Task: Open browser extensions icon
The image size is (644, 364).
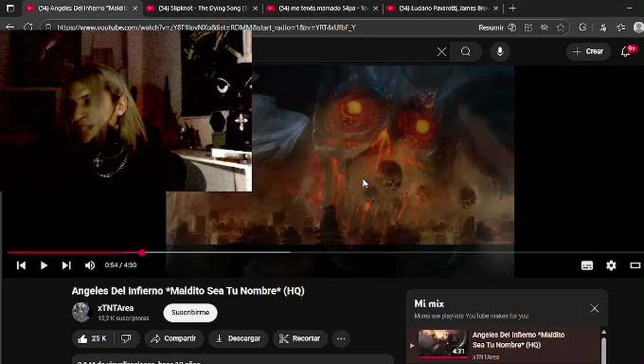Action: pos(582,28)
